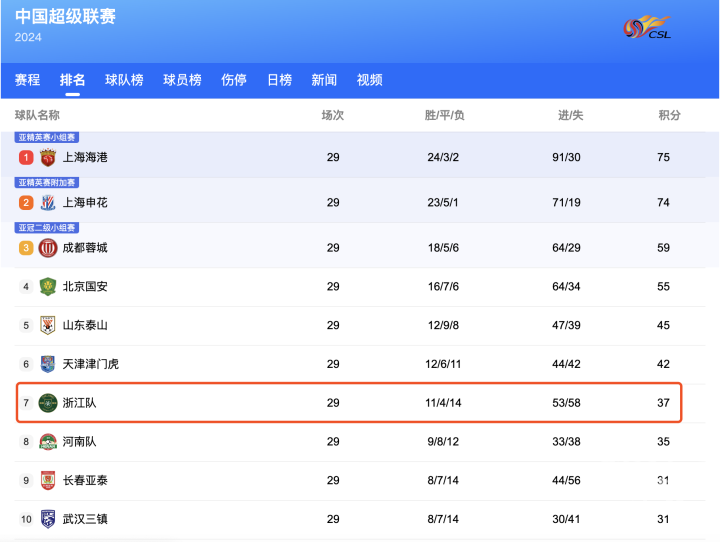Viewport: 720px width, 542px height.
Task: Click Tianjin Jinmen Tiger (天津津门虎) crest
Action: [x=48, y=364]
